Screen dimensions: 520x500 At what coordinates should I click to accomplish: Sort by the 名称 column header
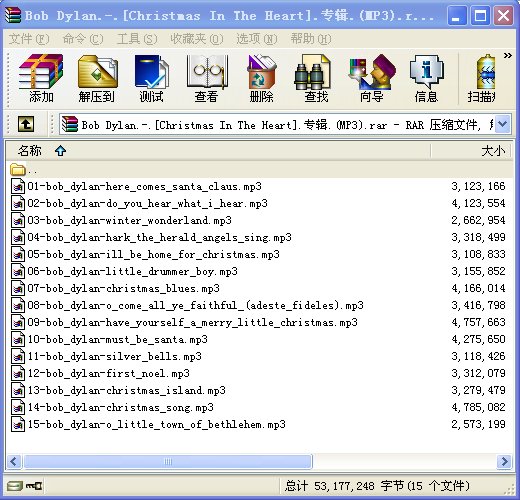pos(218,151)
